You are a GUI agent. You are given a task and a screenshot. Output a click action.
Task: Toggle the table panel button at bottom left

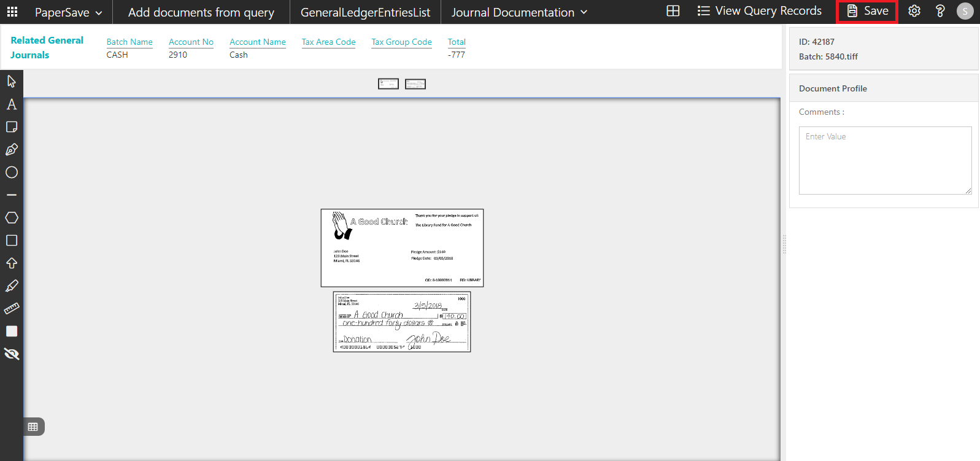(x=33, y=427)
